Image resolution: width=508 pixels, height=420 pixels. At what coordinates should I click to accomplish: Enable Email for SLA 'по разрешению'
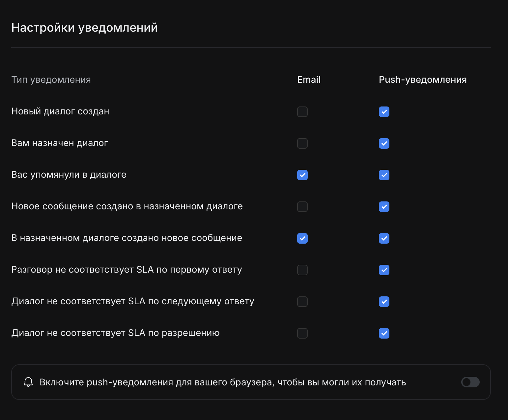(302, 333)
